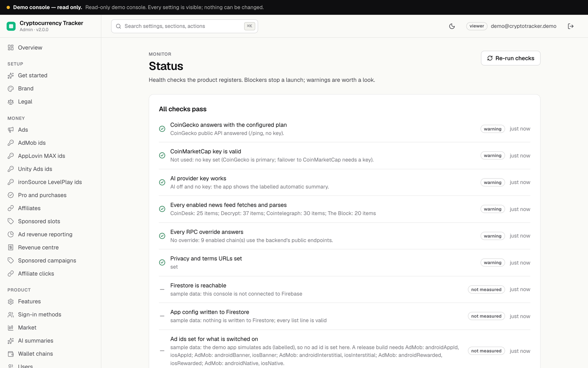The height and width of the screenshot is (368, 588).
Task: Select 'Firestore is reachable' check title
Action: pos(198,286)
